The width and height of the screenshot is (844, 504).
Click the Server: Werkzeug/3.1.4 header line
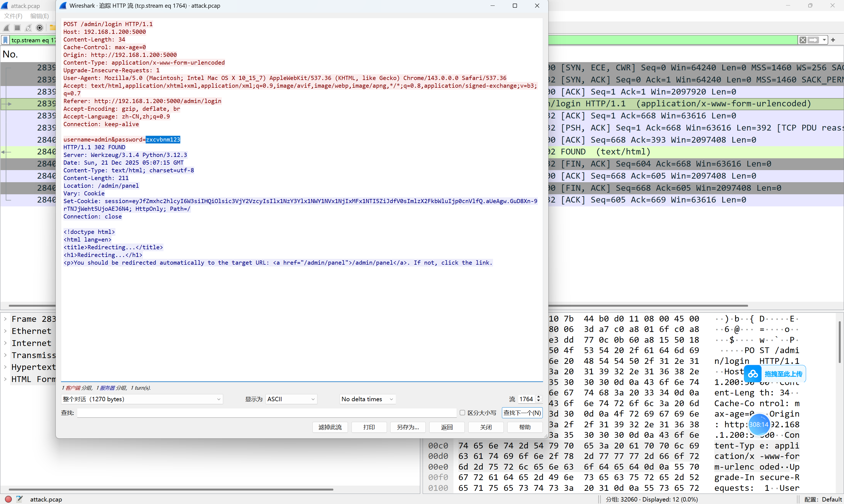(125, 155)
